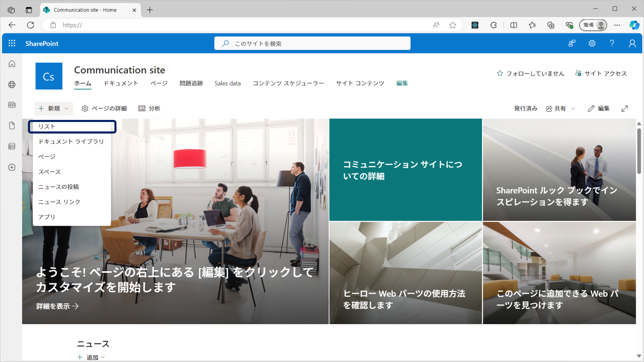Click the Communication site title

coord(120,70)
